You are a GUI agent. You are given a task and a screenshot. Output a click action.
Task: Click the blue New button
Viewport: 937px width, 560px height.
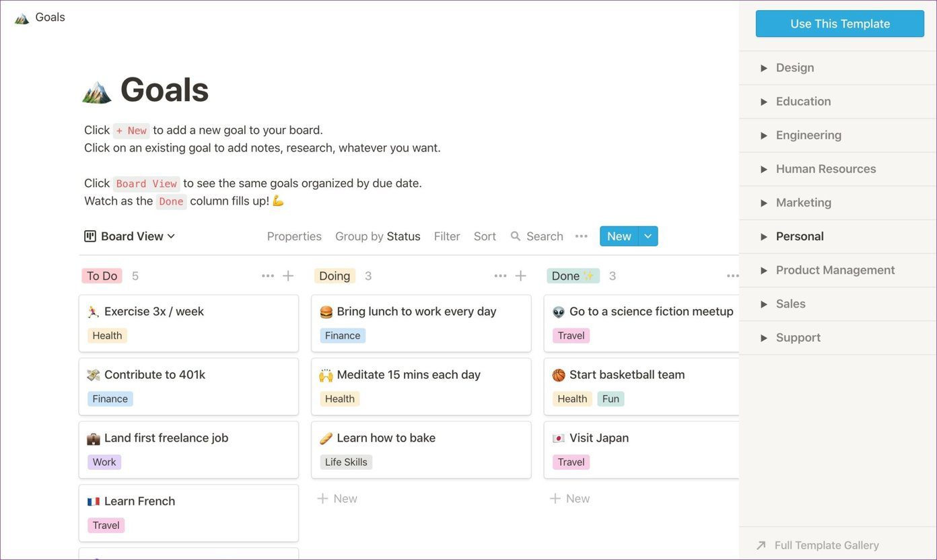tap(619, 236)
